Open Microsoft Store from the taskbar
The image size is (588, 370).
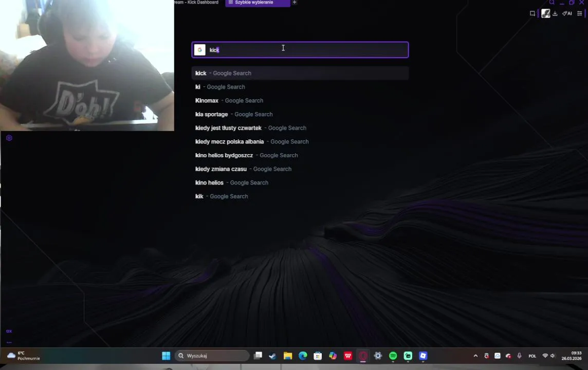click(318, 356)
